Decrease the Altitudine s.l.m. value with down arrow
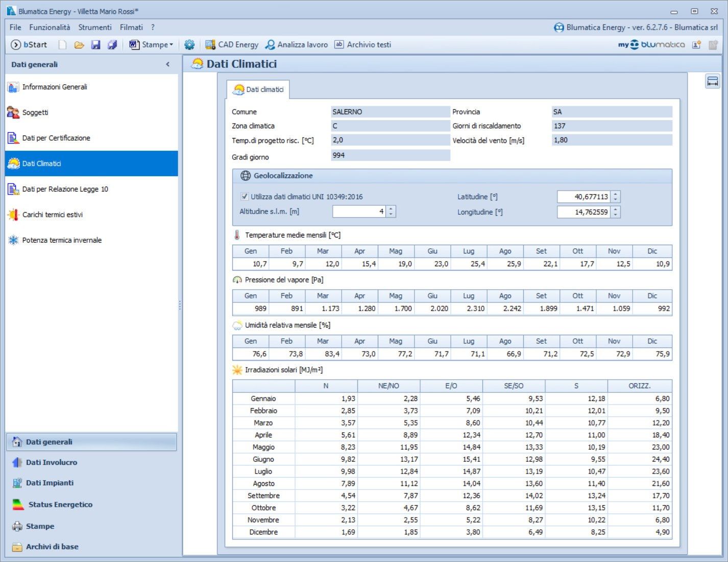 [x=391, y=214]
